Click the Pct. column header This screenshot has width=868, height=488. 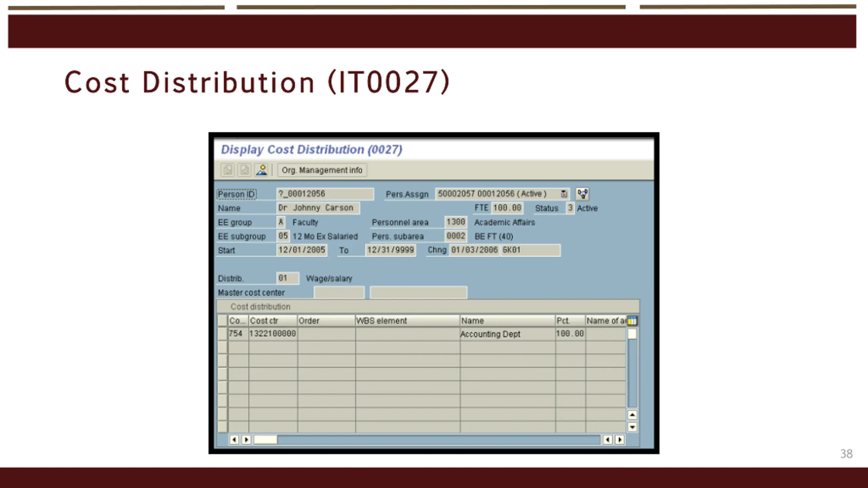tap(571, 321)
